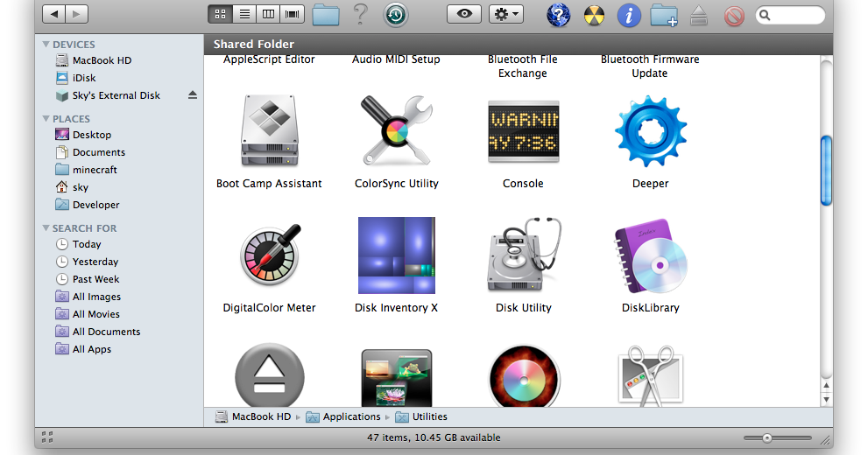The width and height of the screenshot is (868, 455).
Task: Select the Disk Inventory X icon
Action: 397,255
